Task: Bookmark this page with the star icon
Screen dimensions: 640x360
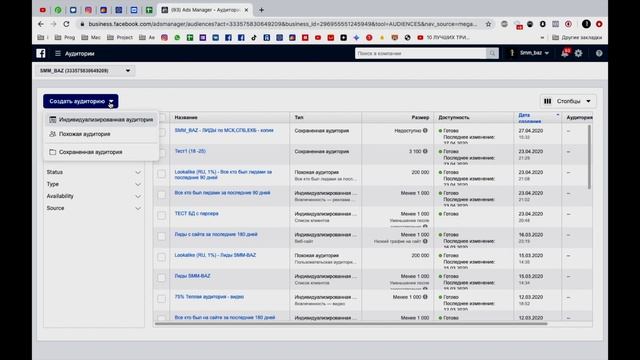Action: coord(488,24)
